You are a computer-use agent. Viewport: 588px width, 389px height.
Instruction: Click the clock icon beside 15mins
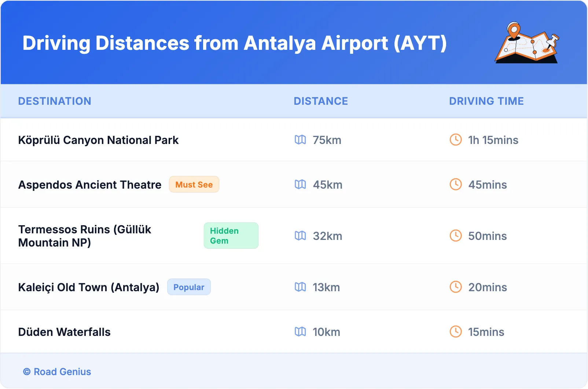coord(456,331)
